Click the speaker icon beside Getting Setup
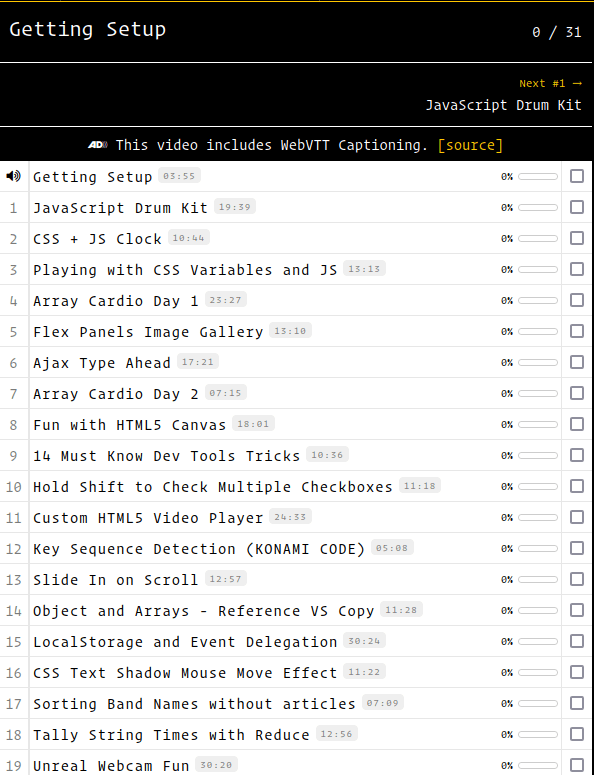594x775 pixels. coord(13,176)
